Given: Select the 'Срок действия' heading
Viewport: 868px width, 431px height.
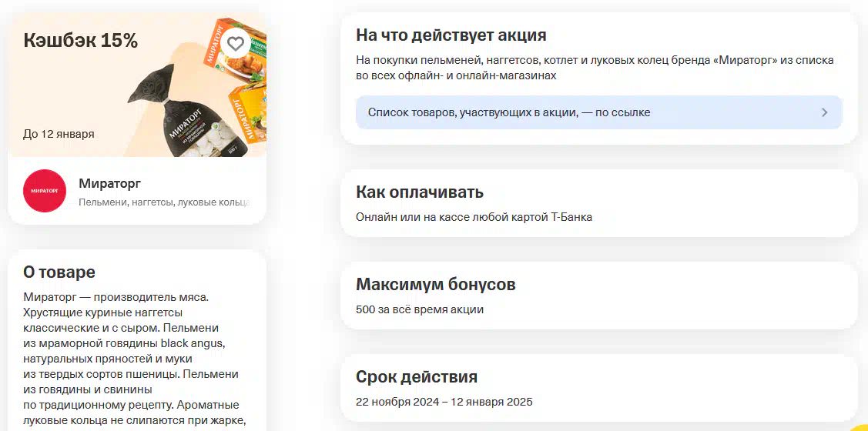Looking at the screenshot, I should tap(416, 377).
